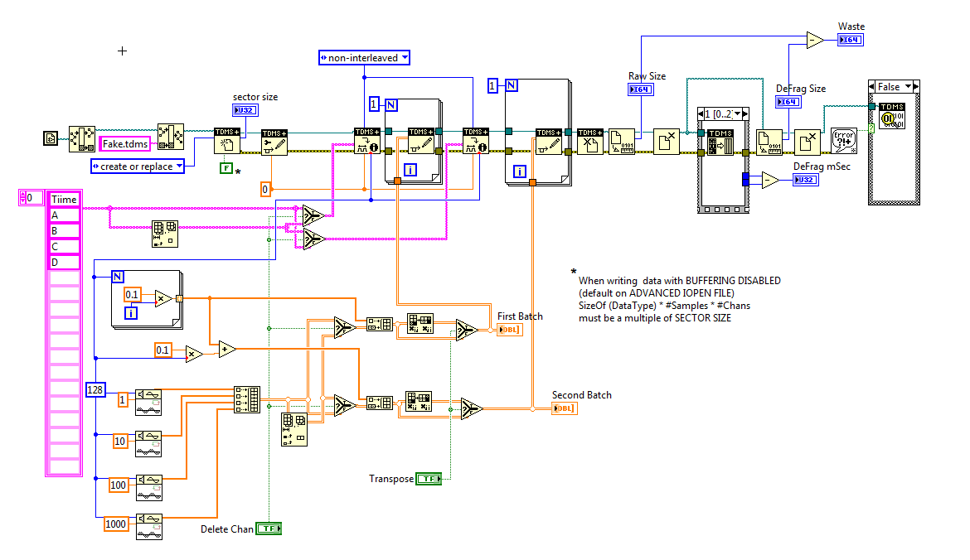This screenshot has width=970, height=560.
Task: Click the Waste I64 indicator terminal
Action: 851,40
